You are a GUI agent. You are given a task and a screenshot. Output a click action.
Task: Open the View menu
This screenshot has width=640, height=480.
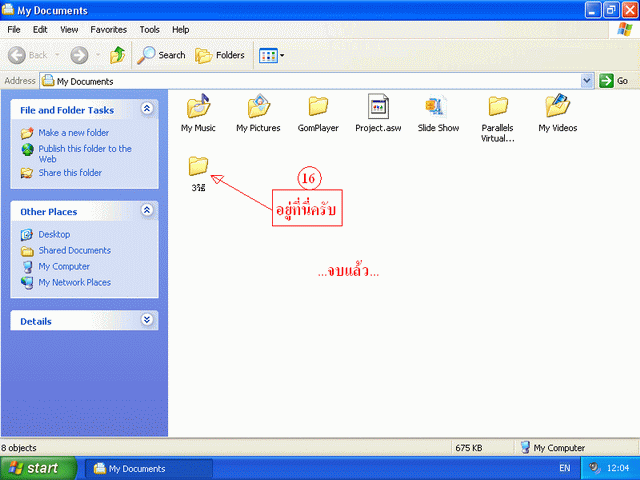(69, 30)
